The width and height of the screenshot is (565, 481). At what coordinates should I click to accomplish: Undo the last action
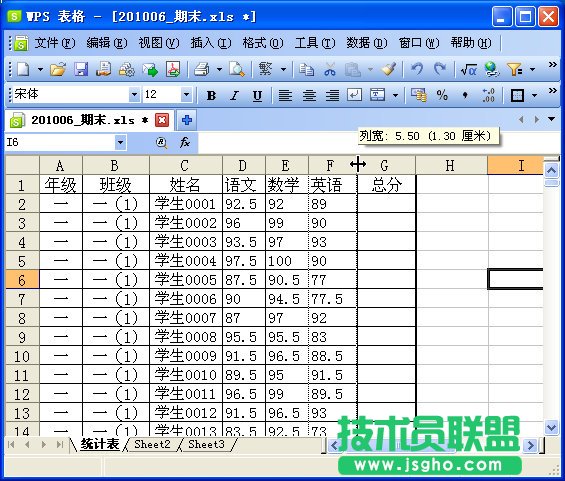click(x=417, y=68)
